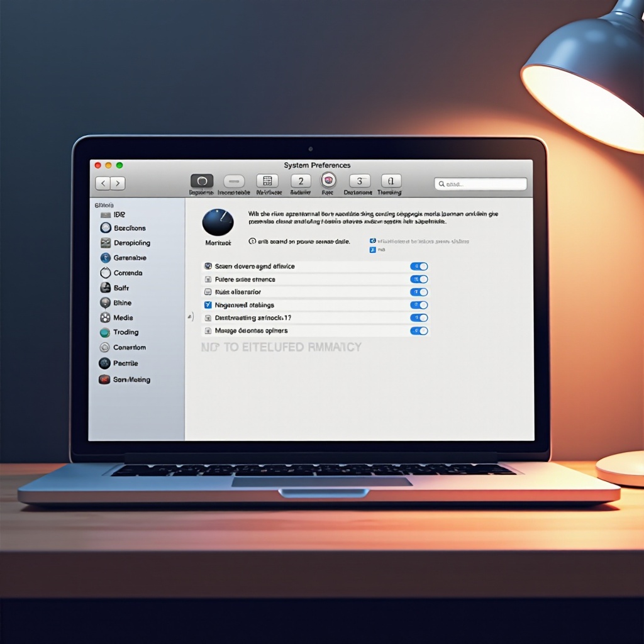Click the System Preferences window title
This screenshot has height=644, width=644.
pos(317,165)
